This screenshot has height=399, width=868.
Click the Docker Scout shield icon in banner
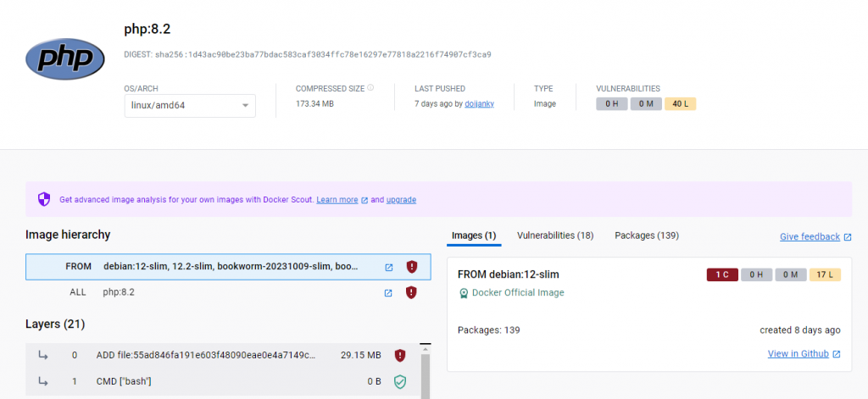[44, 199]
